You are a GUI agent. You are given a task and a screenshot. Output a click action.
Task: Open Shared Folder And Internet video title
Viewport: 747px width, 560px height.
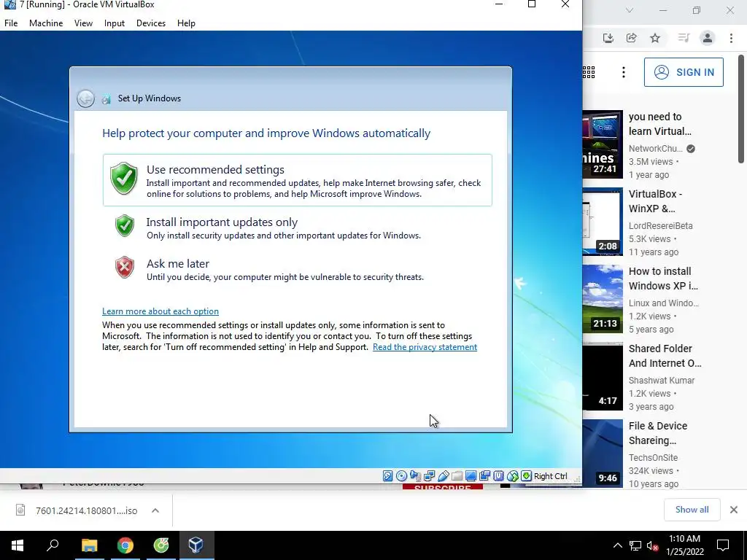coord(665,356)
